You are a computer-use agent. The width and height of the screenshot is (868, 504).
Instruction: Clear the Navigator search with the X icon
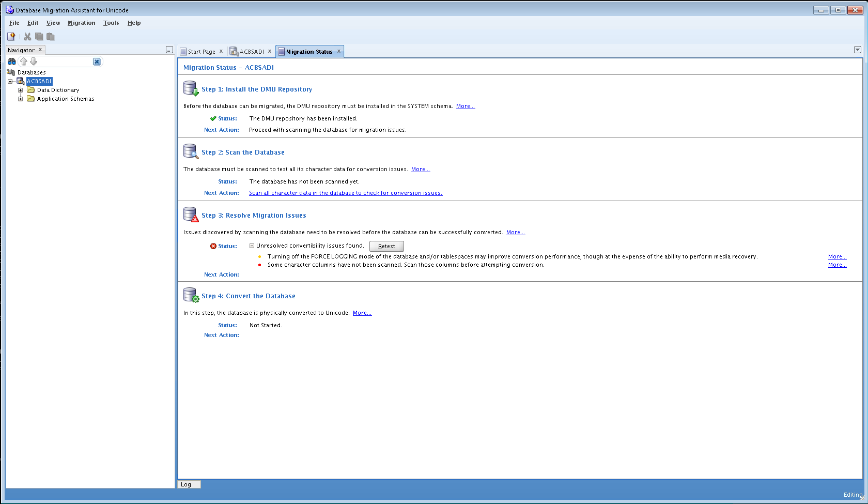[97, 62]
